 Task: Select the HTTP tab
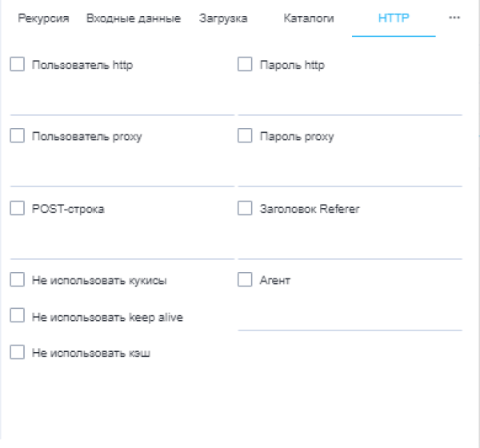click(394, 18)
